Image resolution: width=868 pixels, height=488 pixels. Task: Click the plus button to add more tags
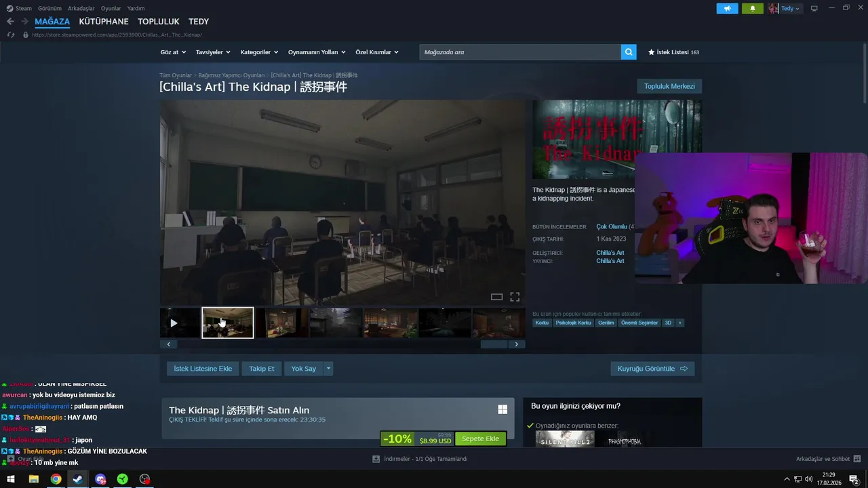(680, 323)
